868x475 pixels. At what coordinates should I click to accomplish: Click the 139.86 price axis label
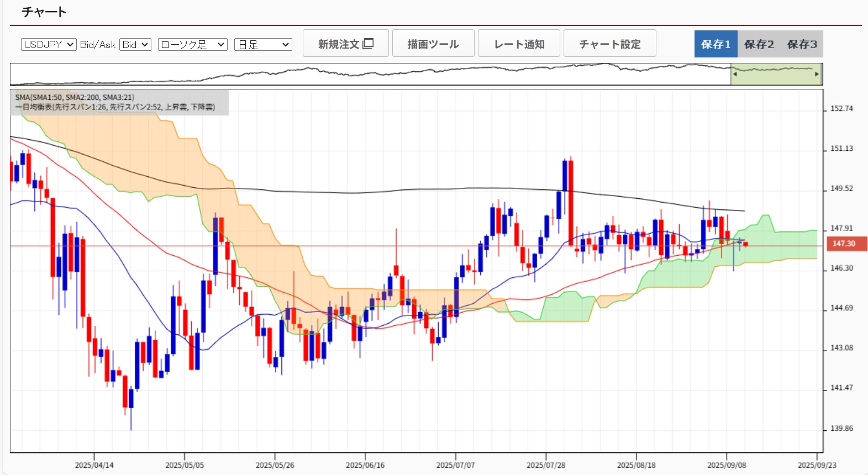coord(841,429)
